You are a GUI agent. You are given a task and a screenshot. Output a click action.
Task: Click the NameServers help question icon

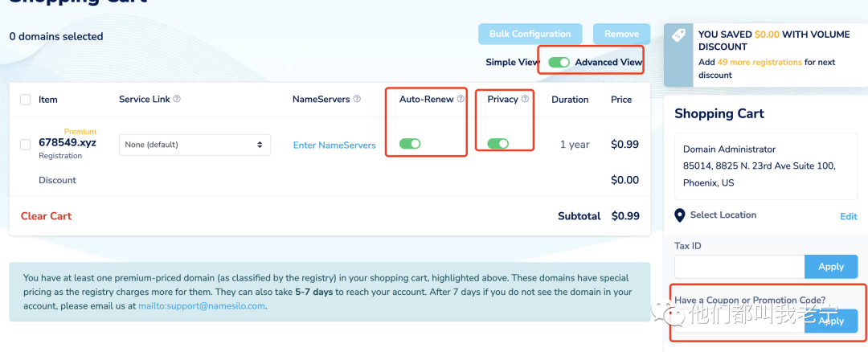point(357,100)
